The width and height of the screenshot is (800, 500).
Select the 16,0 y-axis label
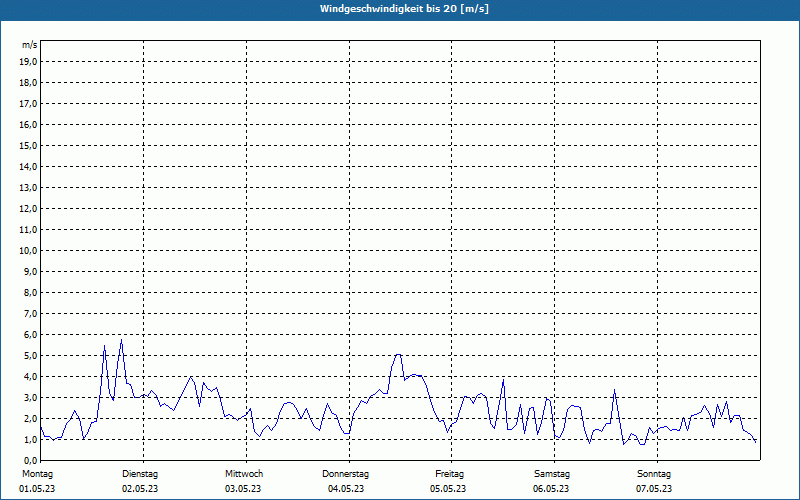coord(28,124)
